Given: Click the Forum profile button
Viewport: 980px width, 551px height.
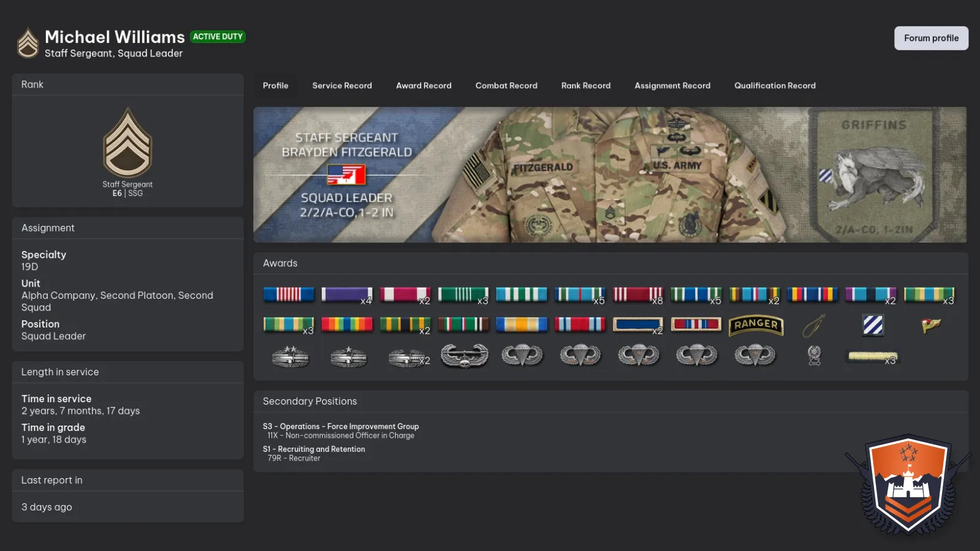Looking at the screenshot, I should [x=931, y=38].
